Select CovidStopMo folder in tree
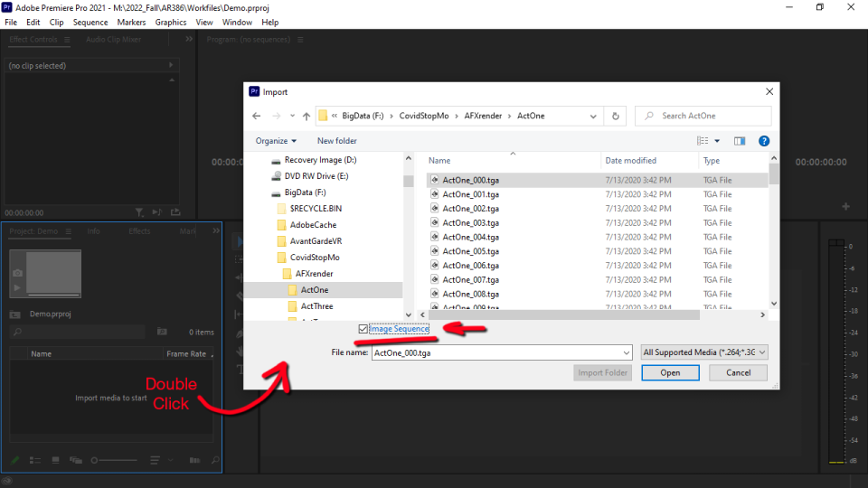The image size is (868, 488). [x=315, y=258]
